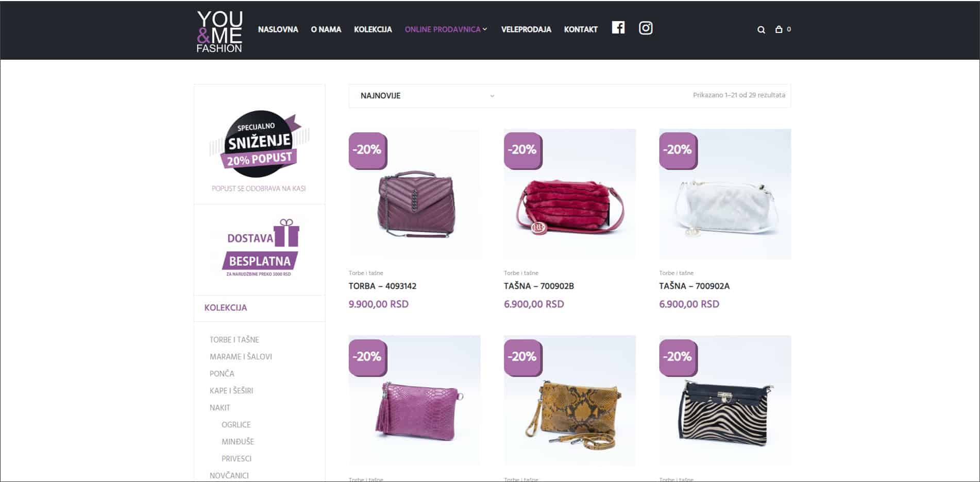Open the Kolekcija navigation item
Screen dimensions: 980x482
coord(373,29)
